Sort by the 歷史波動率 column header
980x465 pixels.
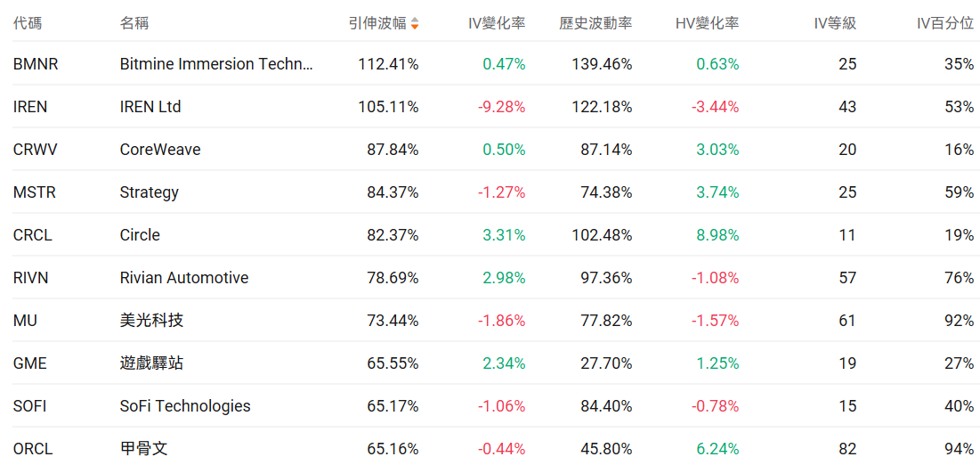pos(595,23)
